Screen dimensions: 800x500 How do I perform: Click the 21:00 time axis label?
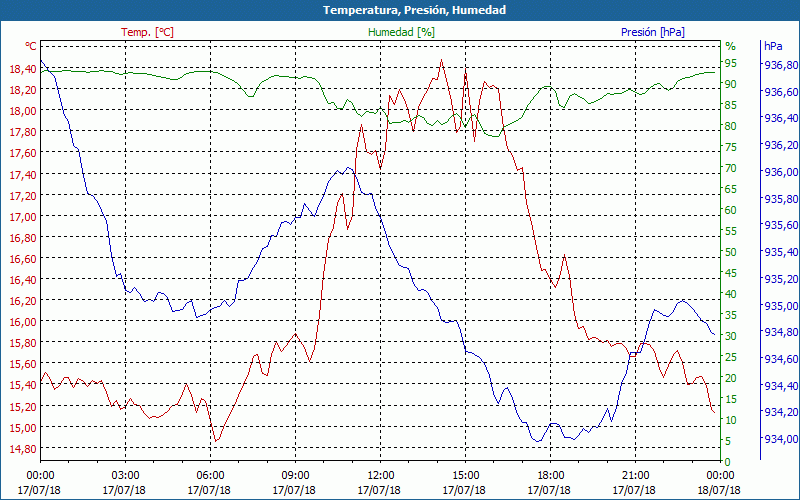tap(635, 476)
